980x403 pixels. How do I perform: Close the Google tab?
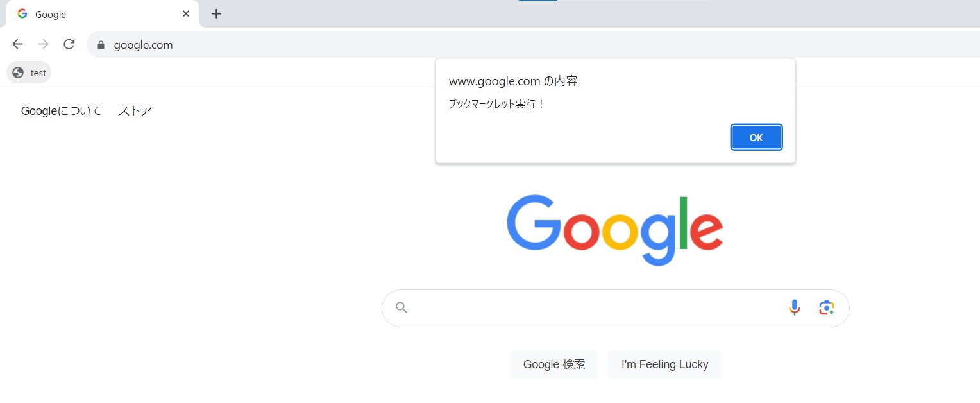point(186,13)
